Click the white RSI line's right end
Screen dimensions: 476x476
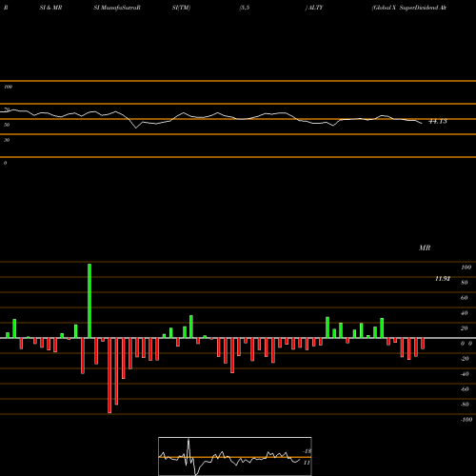pyautogui.click(x=422, y=123)
